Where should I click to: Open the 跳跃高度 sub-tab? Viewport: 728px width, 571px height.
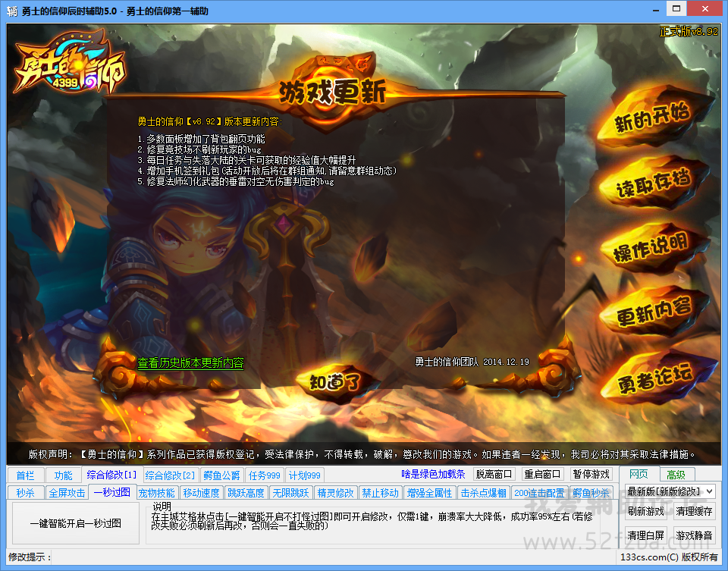pos(246,493)
